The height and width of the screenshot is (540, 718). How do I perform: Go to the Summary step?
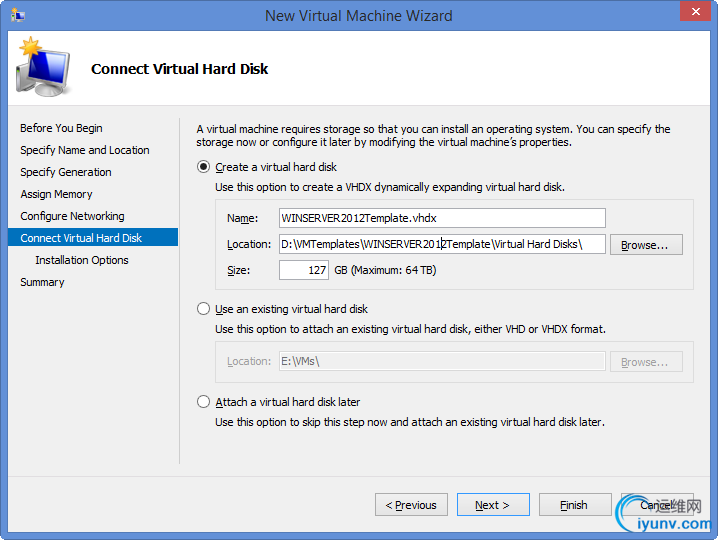click(42, 282)
